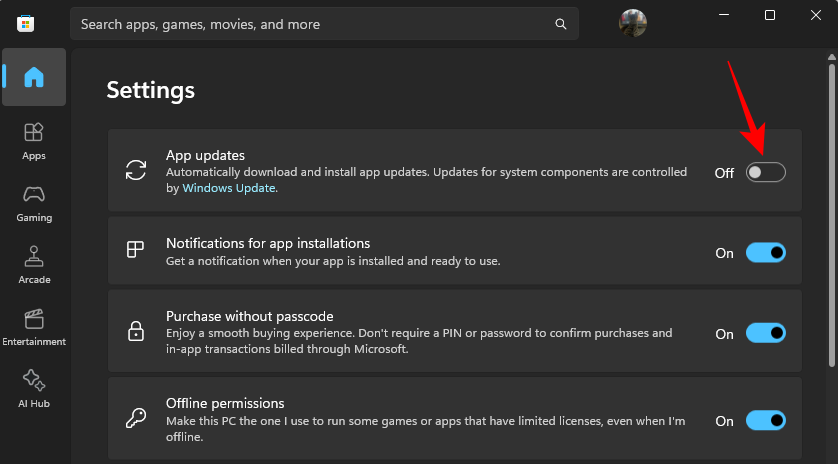The height and width of the screenshot is (464, 838).
Task: Disable Purchase without passcode toggle
Action: click(x=765, y=333)
